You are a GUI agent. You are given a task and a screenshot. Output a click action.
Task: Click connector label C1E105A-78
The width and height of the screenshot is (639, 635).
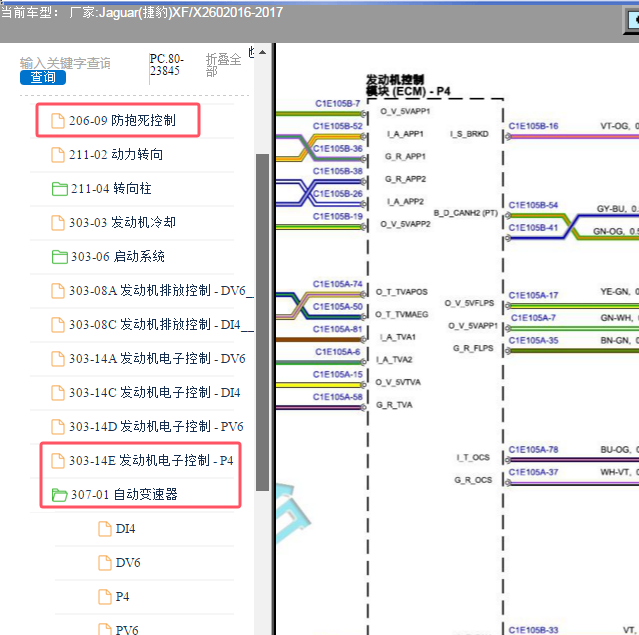tap(533, 450)
